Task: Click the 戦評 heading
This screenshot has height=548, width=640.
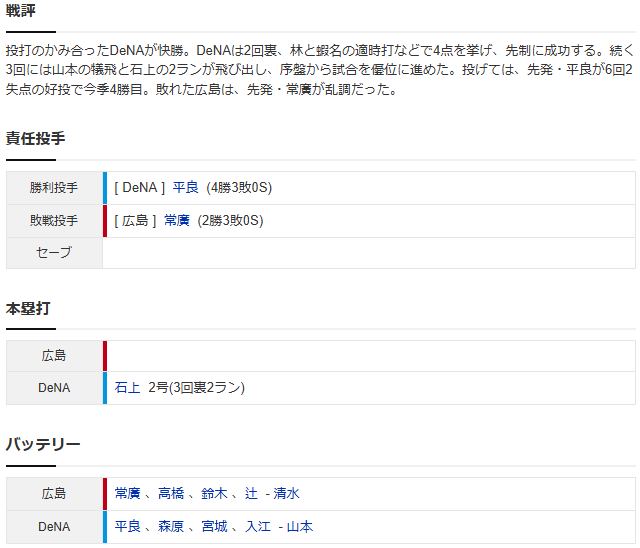Action: (x=20, y=11)
